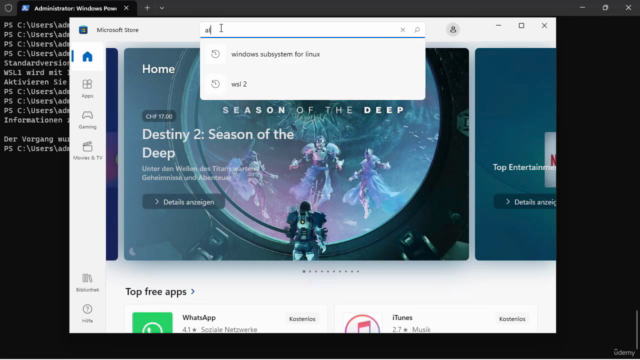Expand Top free apps chevron
640x360 pixels.
(193, 291)
